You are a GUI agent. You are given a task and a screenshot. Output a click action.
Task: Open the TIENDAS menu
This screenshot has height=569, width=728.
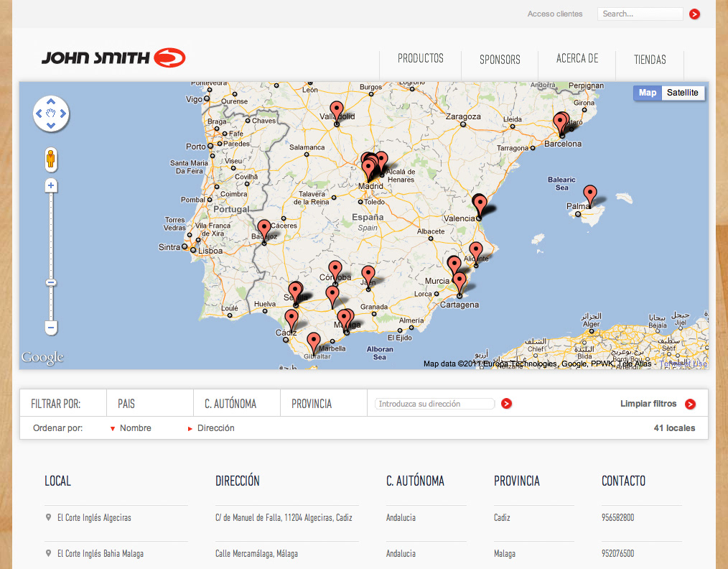coord(650,60)
